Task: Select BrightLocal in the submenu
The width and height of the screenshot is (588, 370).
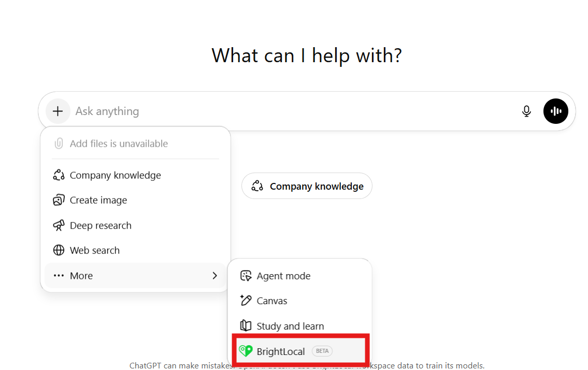Action: pos(281,351)
